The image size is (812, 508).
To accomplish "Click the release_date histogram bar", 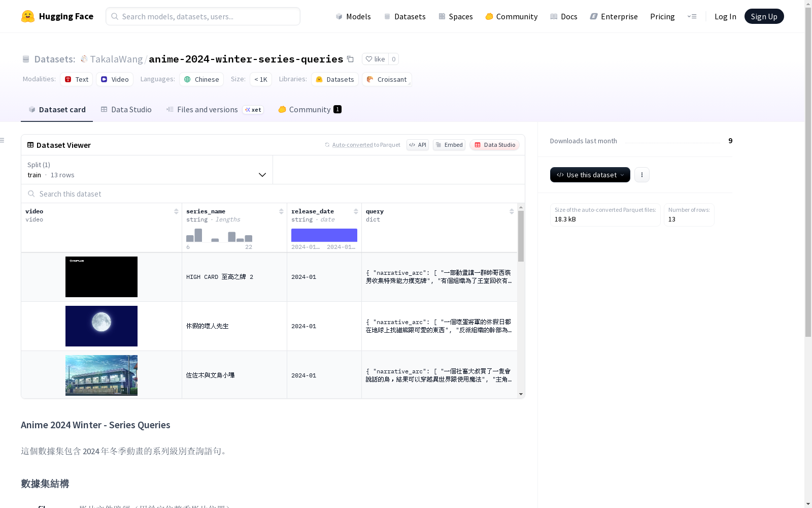I will coord(324,235).
